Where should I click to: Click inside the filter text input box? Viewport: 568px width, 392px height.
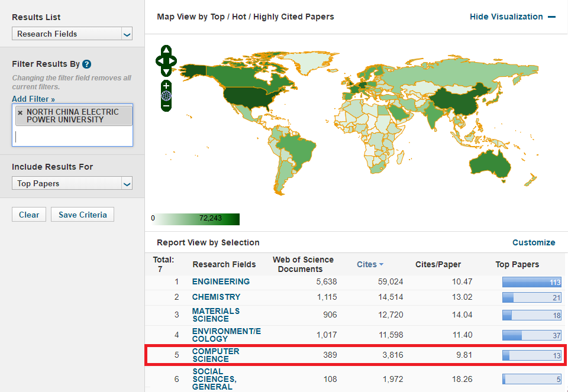(x=72, y=137)
